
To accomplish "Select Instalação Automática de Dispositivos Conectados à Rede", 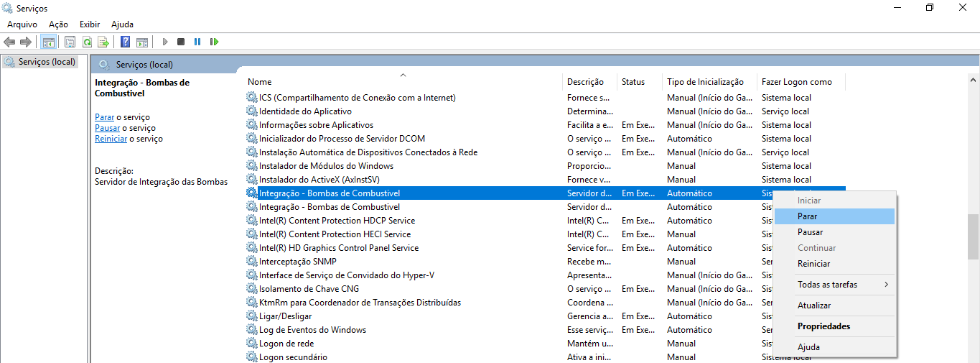I will (x=368, y=152).
